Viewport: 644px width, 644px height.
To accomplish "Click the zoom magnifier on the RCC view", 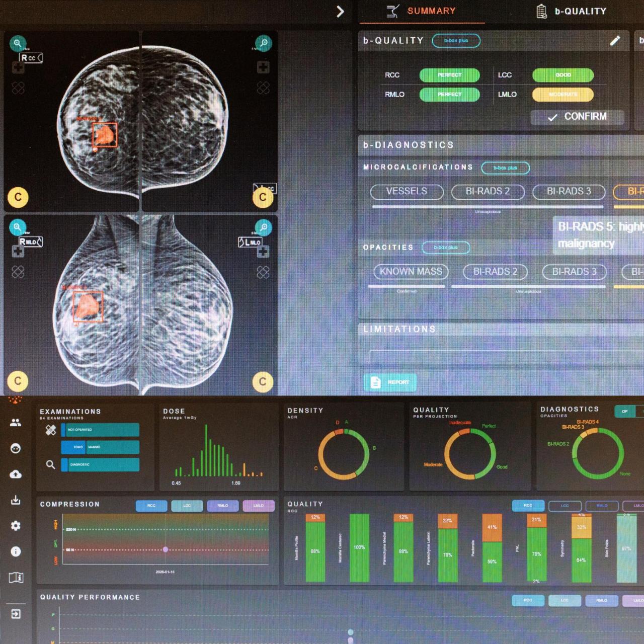I will [18, 43].
